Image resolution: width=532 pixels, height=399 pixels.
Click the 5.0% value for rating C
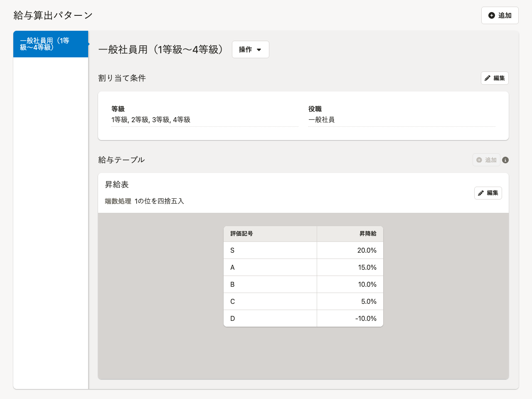(x=368, y=301)
